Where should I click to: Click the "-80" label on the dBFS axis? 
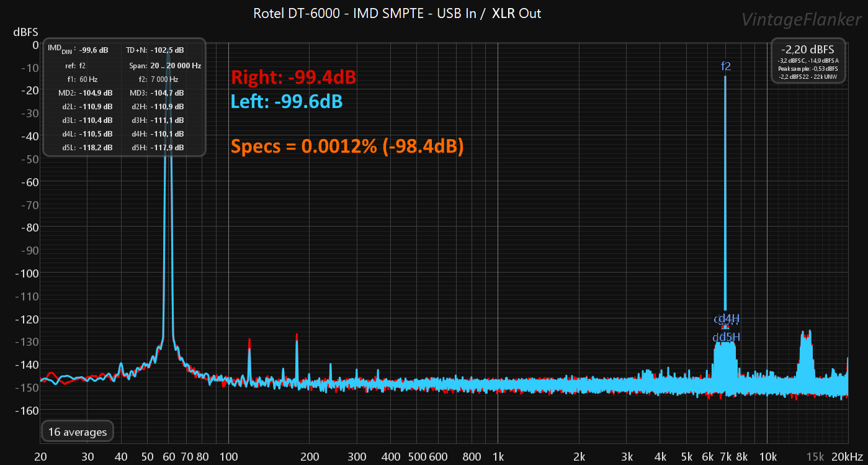point(30,227)
